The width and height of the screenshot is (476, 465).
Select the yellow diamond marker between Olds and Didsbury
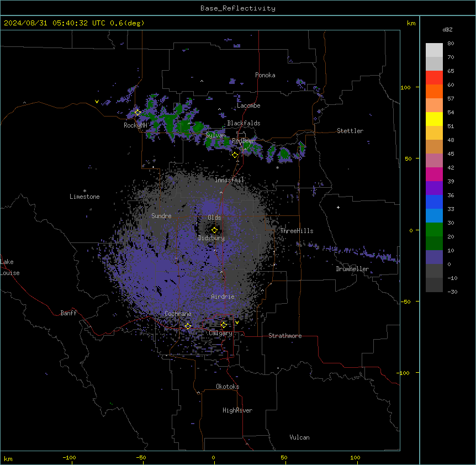coord(214,230)
